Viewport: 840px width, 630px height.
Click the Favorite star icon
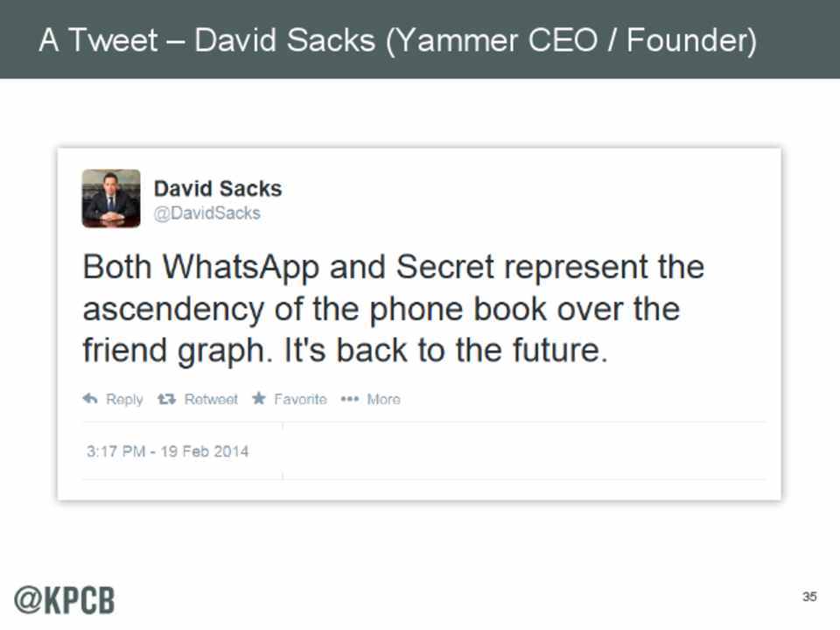(259, 399)
